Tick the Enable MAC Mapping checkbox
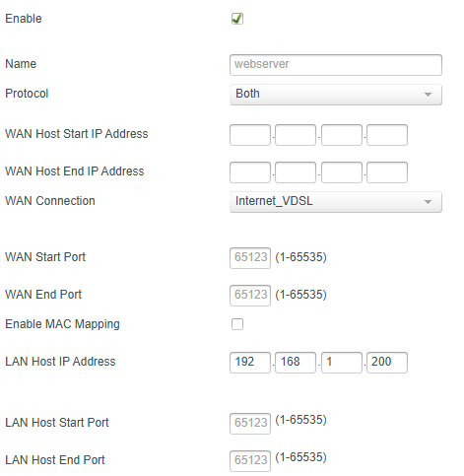The width and height of the screenshot is (464, 476). coord(237,324)
